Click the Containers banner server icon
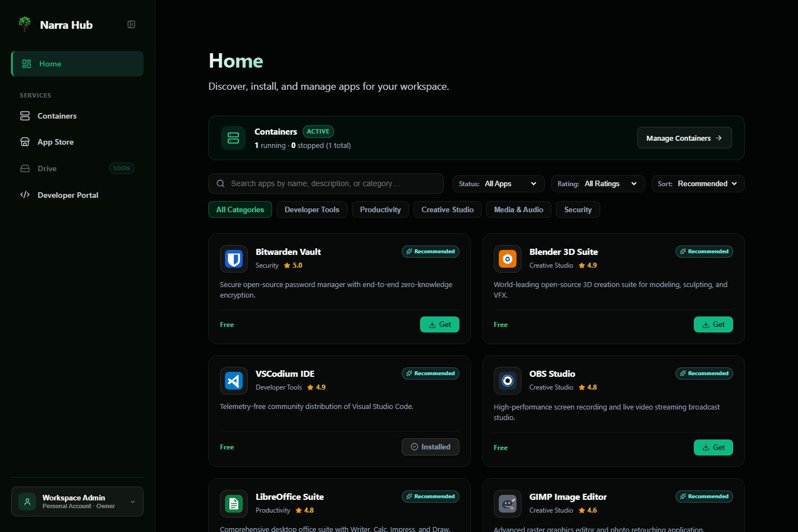Viewport: 798px width, 532px height. pos(233,138)
